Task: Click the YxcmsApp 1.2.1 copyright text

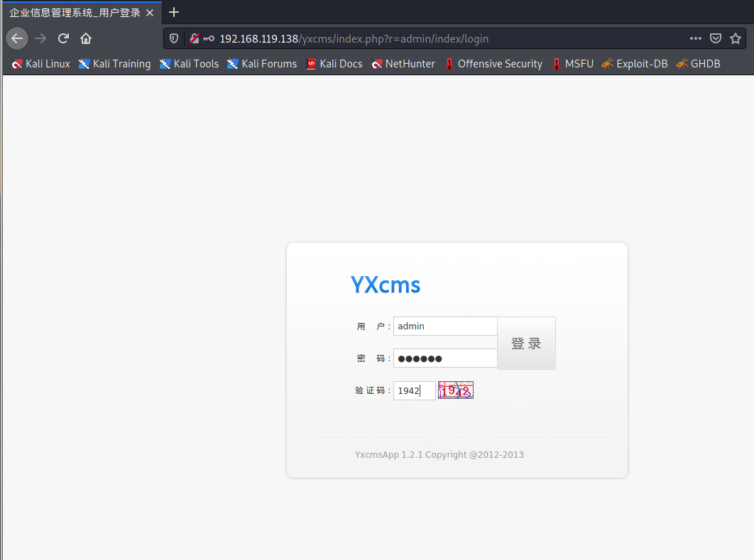Action: coord(439,454)
